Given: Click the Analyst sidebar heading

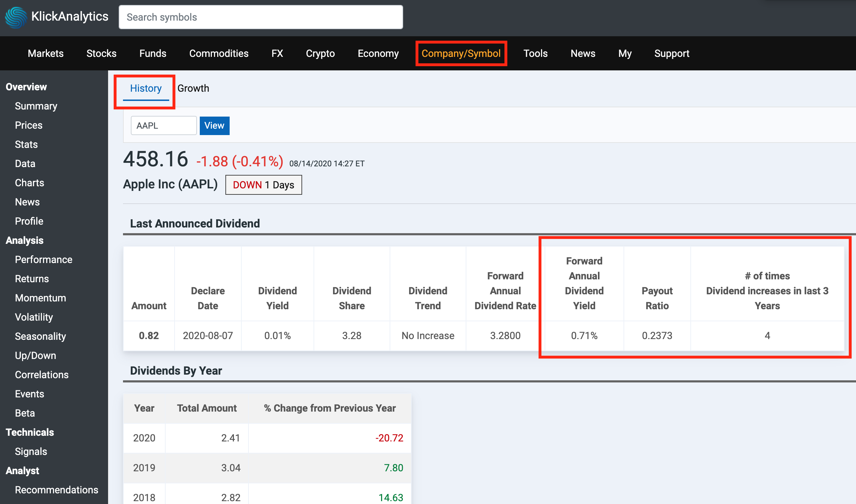Looking at the screenshot, I should pos(22,471).
